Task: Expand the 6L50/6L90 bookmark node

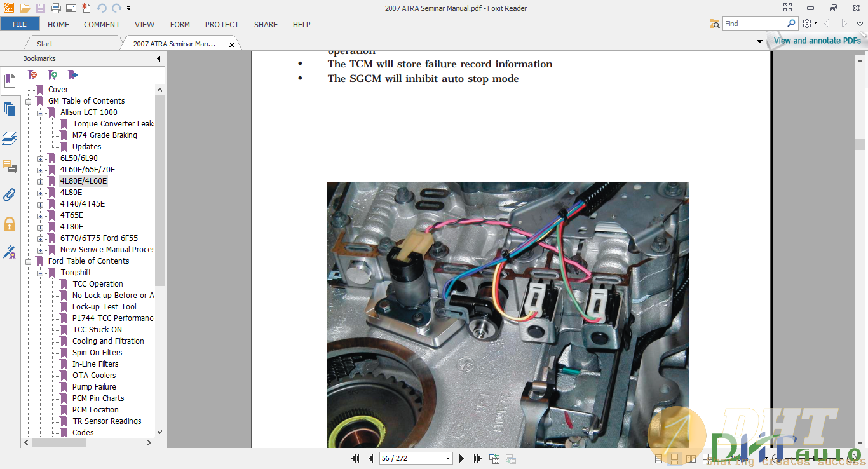Action: (41, 158)
